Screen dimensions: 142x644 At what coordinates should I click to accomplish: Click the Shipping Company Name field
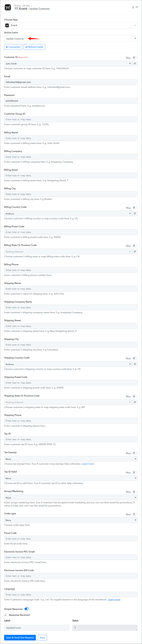point(71,308)
